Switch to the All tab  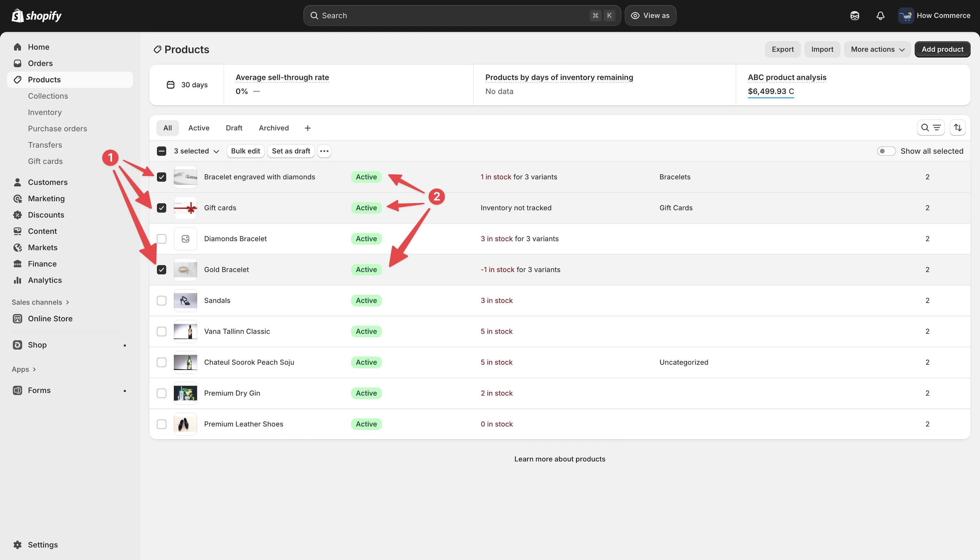(x=167, y=128)
